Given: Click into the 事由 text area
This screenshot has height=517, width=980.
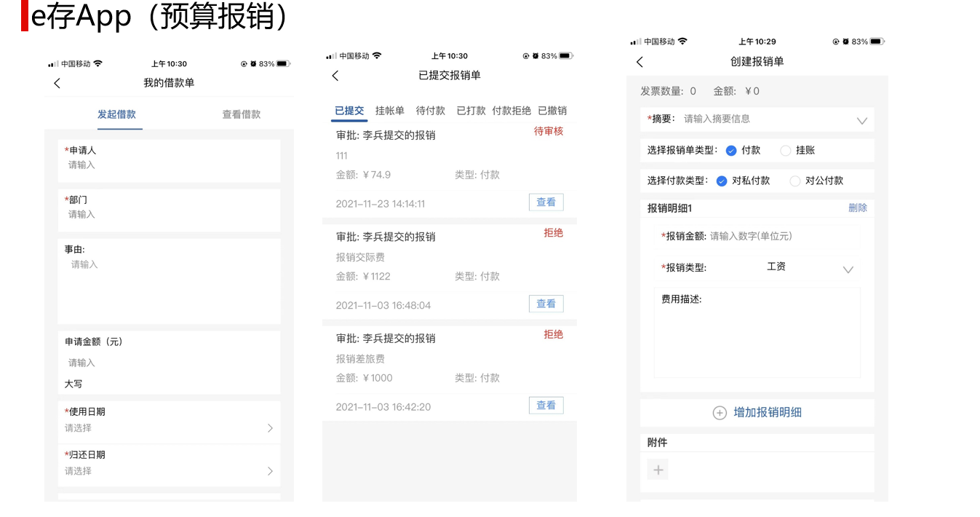Looking at the screenshot, I should pyautogui.click(x=169, y=281).
